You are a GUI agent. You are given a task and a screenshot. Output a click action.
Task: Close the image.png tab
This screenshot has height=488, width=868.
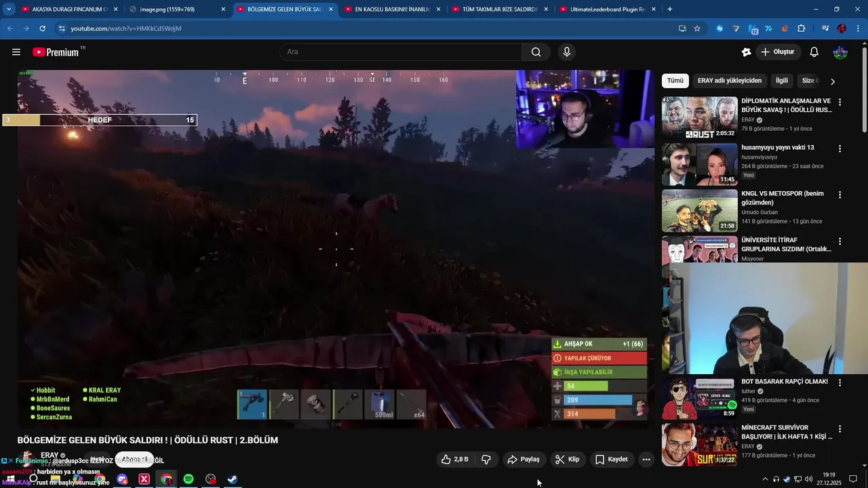click(x=223, y=9)
